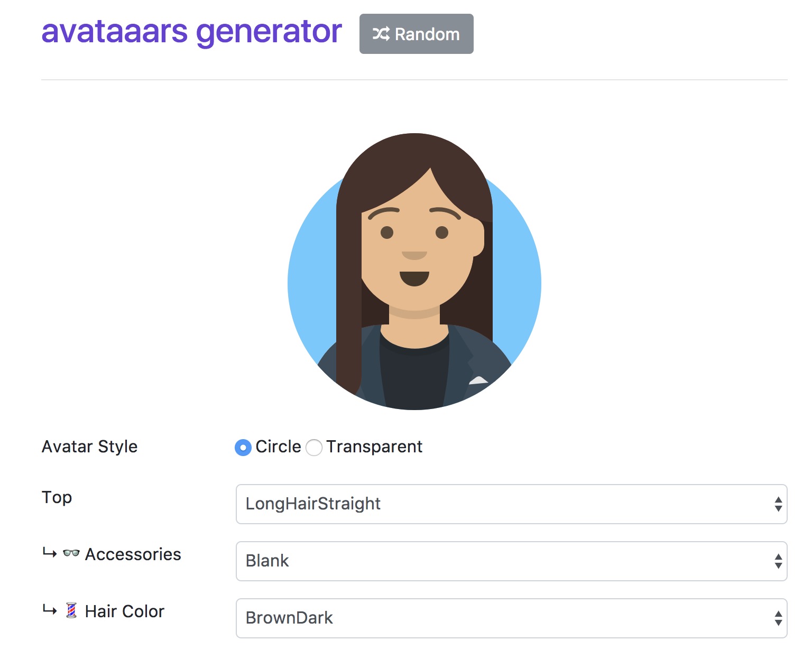Screen dimensions: 812x650
Task: Generate a Random avatar
Action: 417,34
